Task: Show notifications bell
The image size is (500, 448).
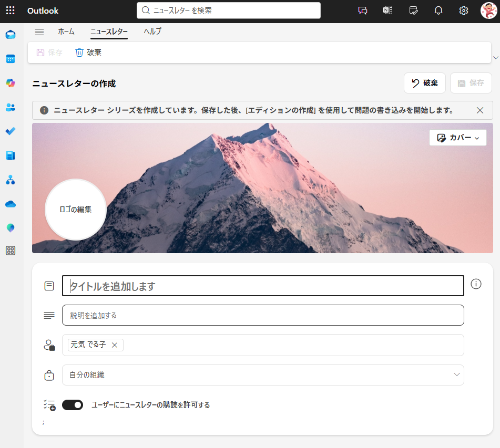Action: coord(438,11)
